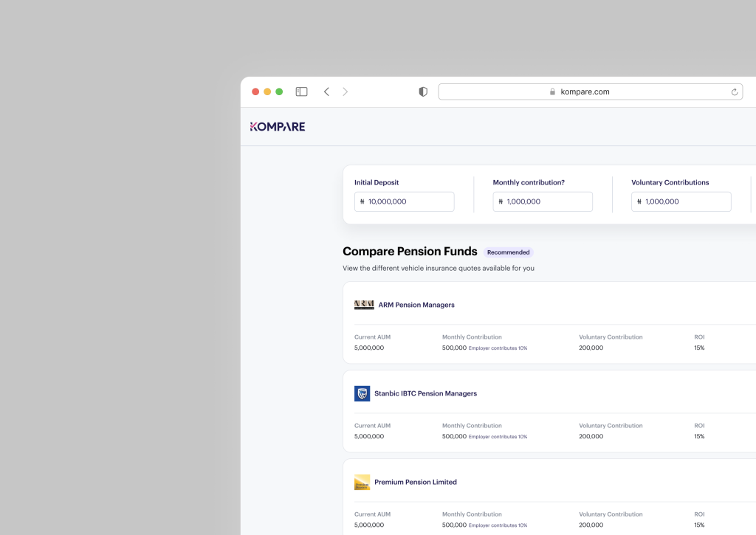The image size is (756, 535).
Task: Click Stanbic Current AUM value 5,000,000
Action: (369, 436)
